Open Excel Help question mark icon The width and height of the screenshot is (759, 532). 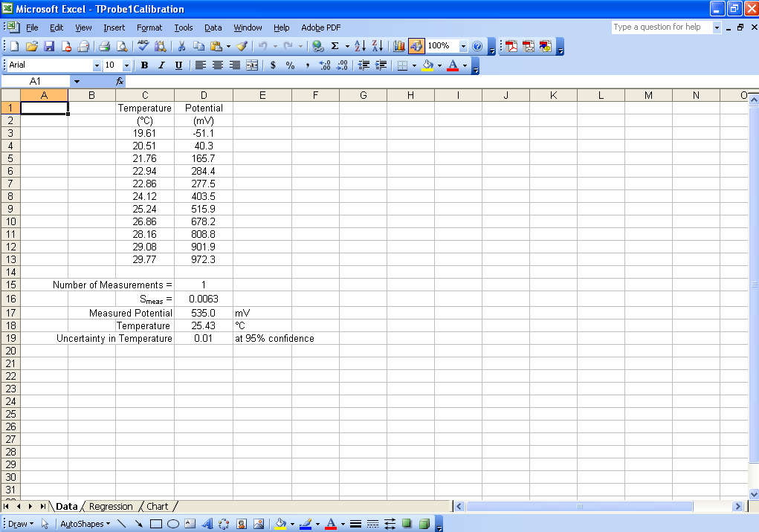pyautogui.click(x=477, y=46)
